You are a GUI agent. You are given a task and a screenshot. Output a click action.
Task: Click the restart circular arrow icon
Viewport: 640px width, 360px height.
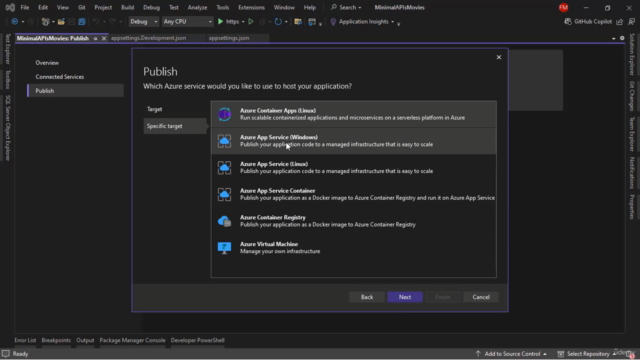(278, 22)
